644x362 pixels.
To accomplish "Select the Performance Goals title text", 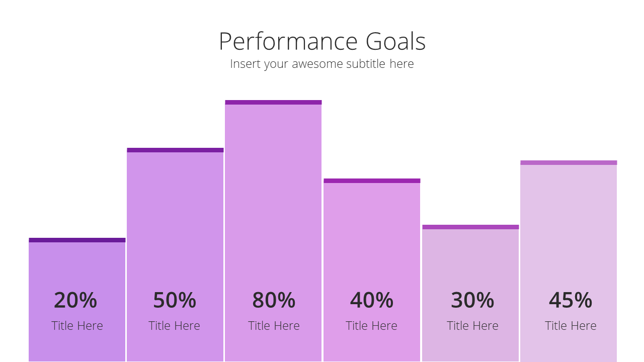I will (x=322, y=41).
